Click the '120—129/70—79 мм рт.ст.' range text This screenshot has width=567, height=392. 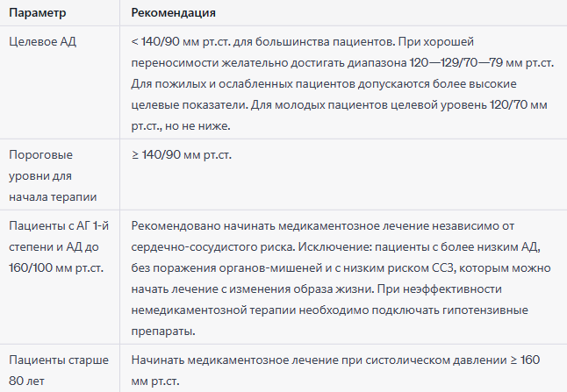coord(482,63)
